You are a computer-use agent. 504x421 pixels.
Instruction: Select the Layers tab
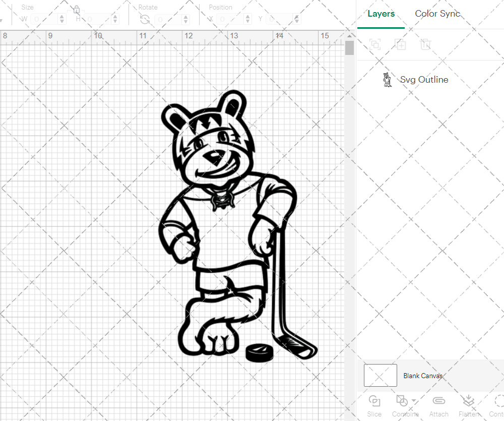381,14
